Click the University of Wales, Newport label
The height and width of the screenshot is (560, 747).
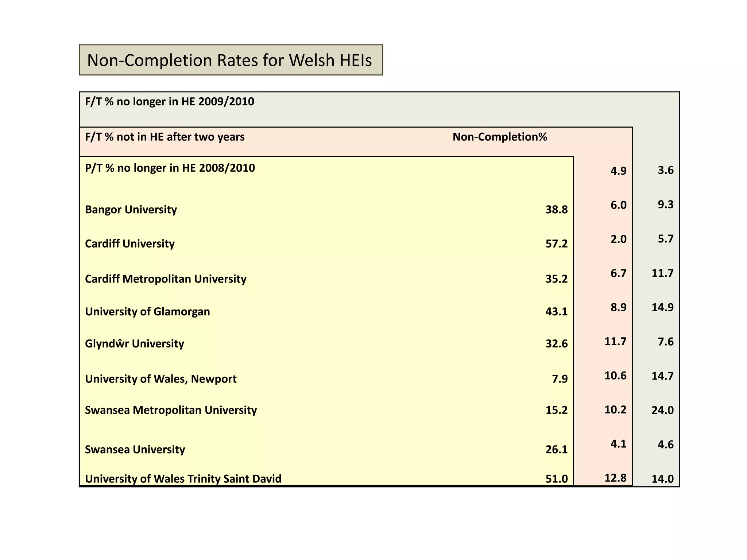pyautogui.click(x=160, y=379)
